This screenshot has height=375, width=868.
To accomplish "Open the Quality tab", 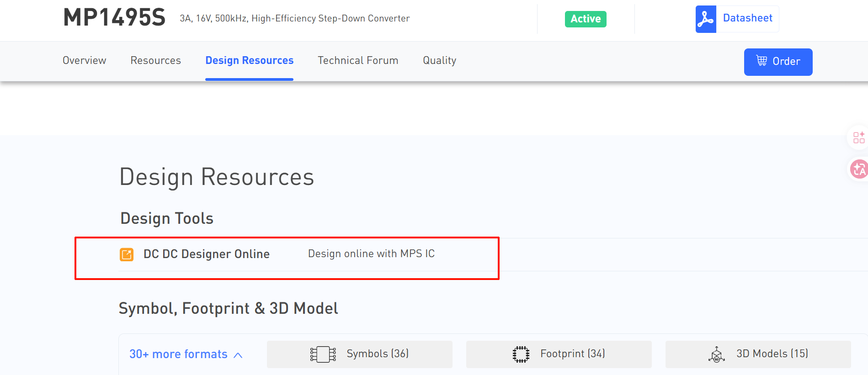I will 439,61.
